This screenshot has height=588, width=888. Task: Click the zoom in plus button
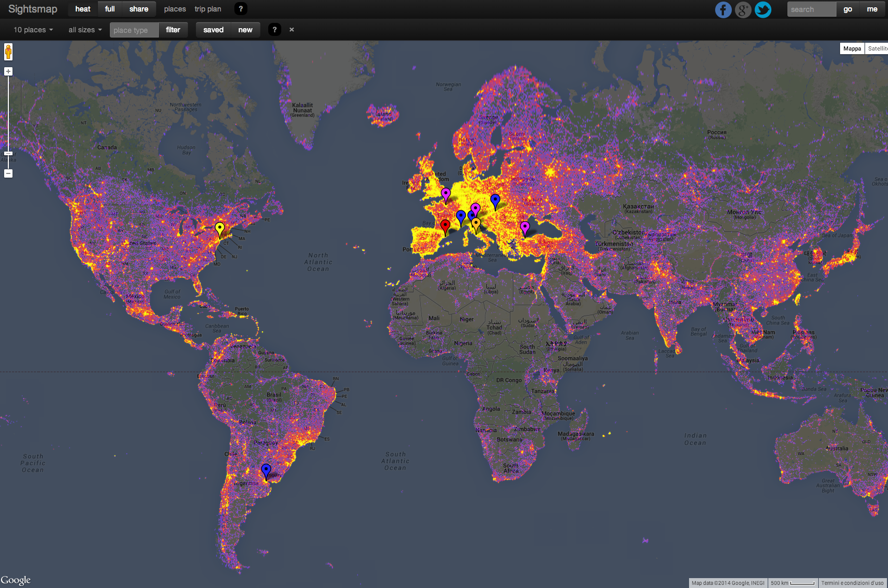point(8,71)
